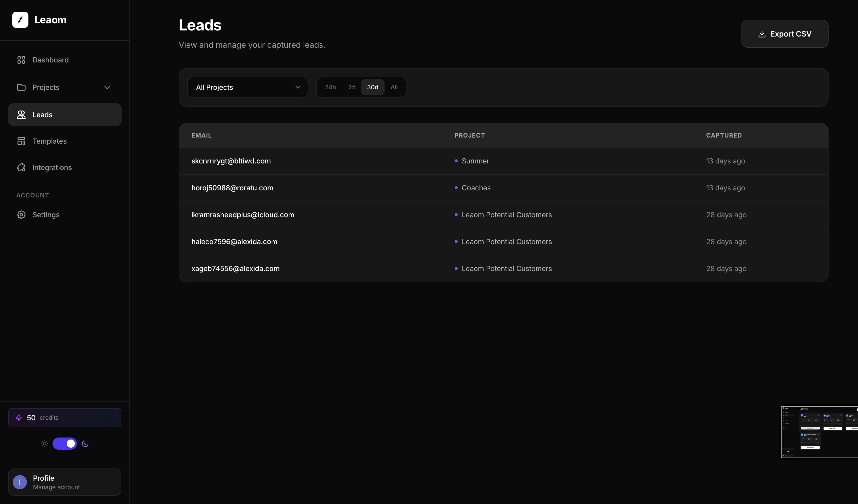Go to the Leads sidebar item
The height and width of the screenshot is (504, 858).
point(64,115)
